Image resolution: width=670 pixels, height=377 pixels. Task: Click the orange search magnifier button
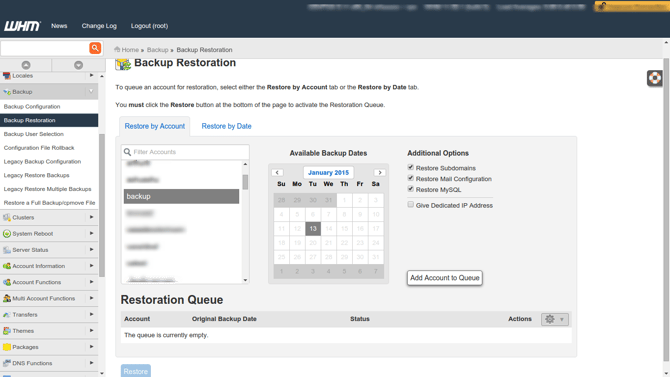pos(95,48)
